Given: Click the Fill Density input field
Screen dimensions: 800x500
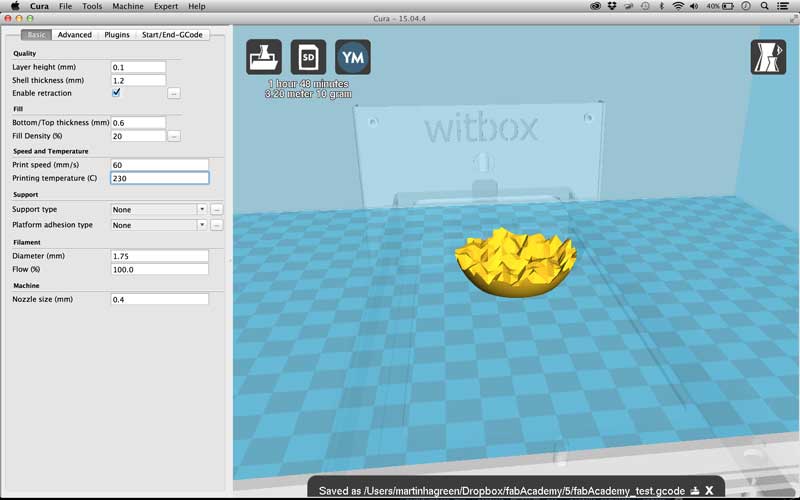Looking at the screenshot, I should [138, 136].
